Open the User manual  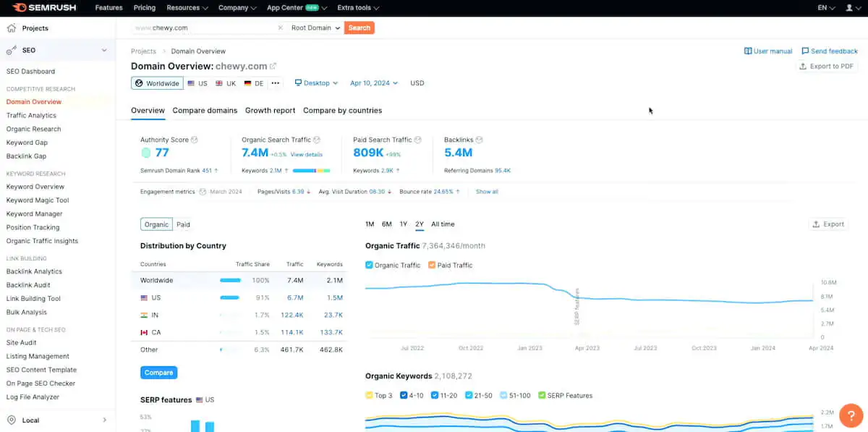tap(767, 51)
